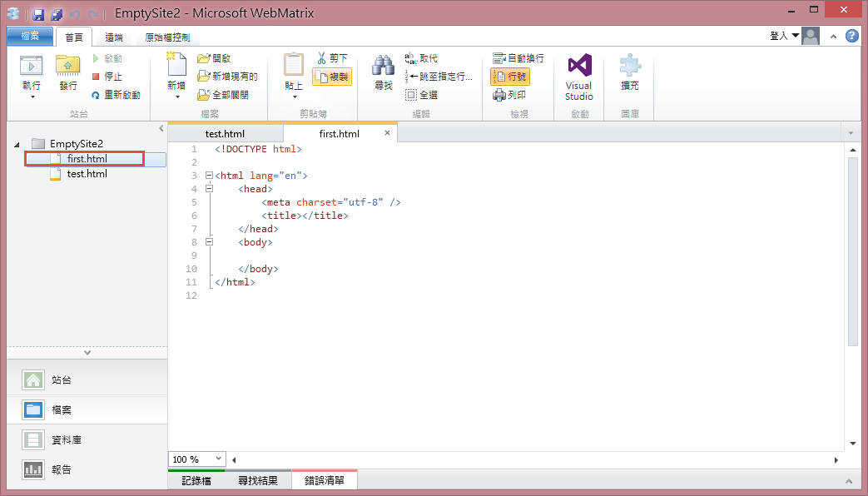The image size is (868, 496).
Task: Open the Reports (報告) workspace
Action: point(87,469)
